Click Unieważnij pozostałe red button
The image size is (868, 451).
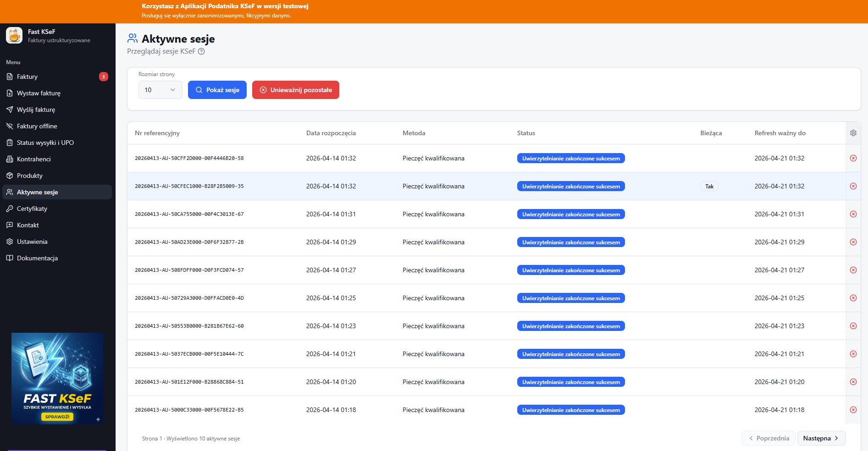point(295,90)
